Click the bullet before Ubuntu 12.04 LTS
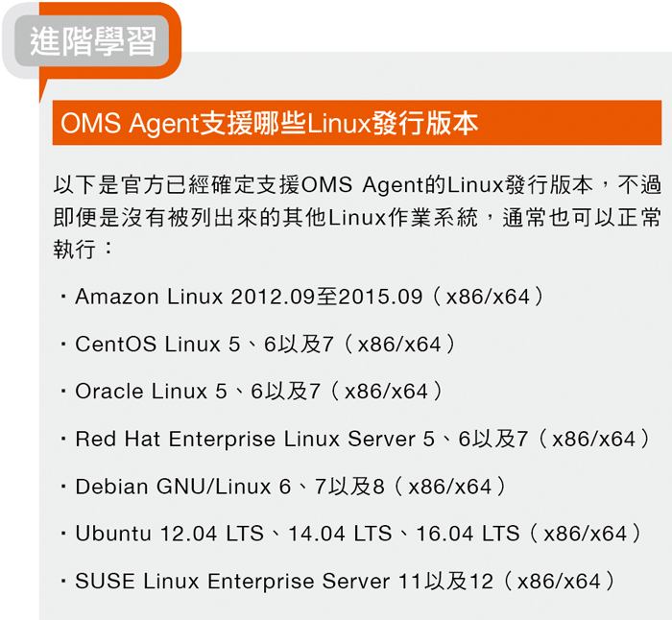This screenshot has width=672, height=620. click(x=64, y=534)
